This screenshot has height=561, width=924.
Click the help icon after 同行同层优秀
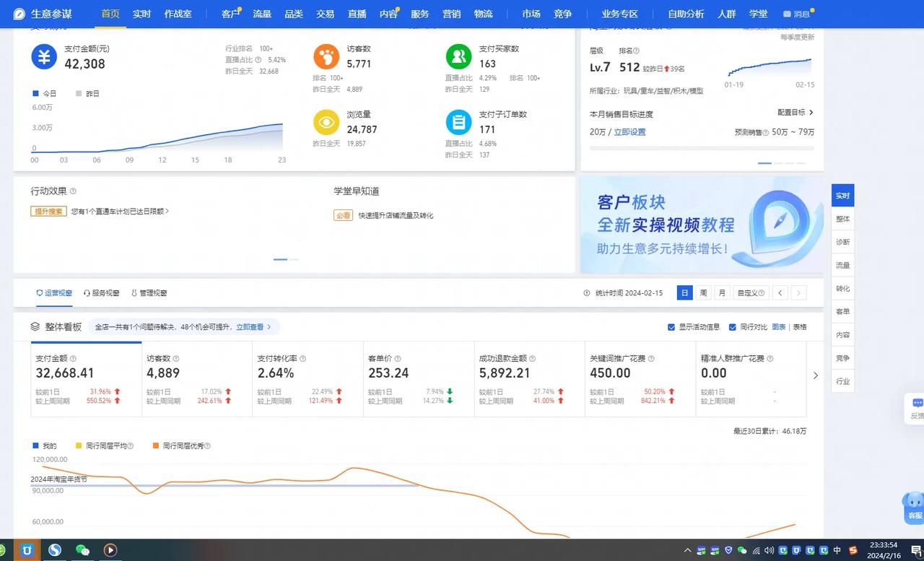coord(208,446)
